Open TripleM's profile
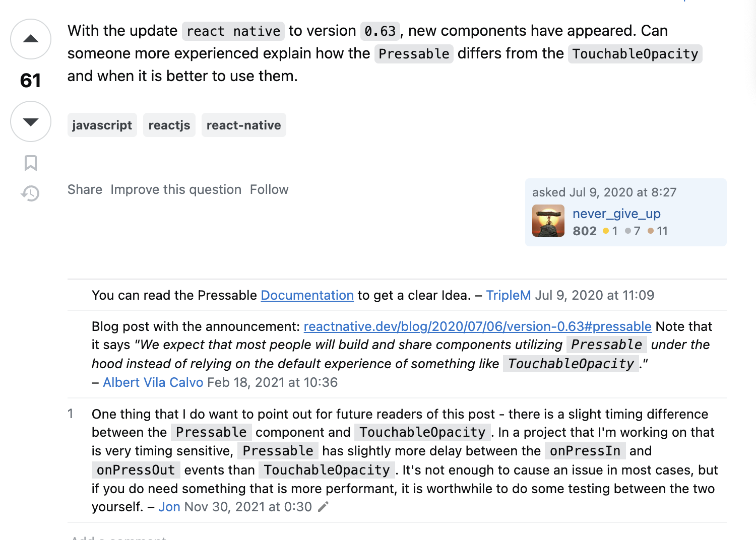 pos(509,295)
